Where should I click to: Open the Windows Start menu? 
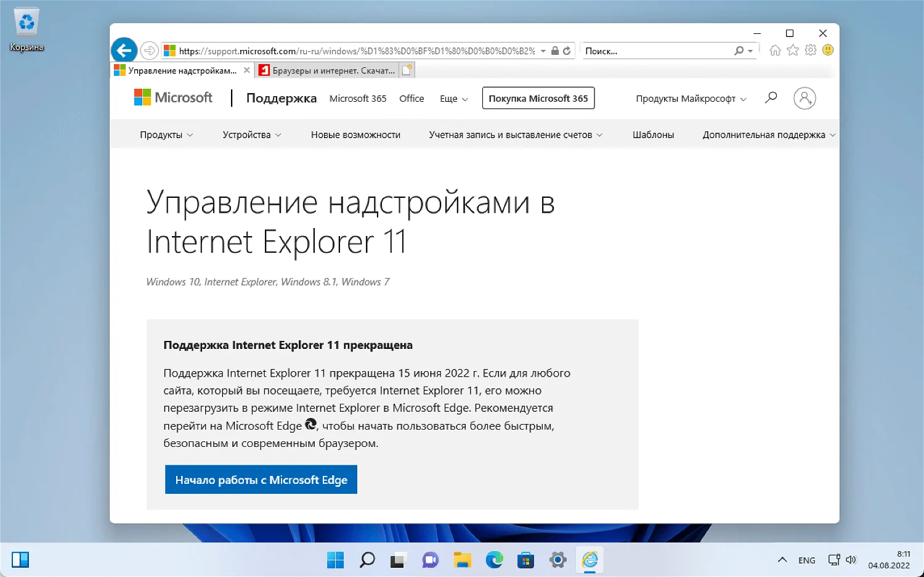335,560
